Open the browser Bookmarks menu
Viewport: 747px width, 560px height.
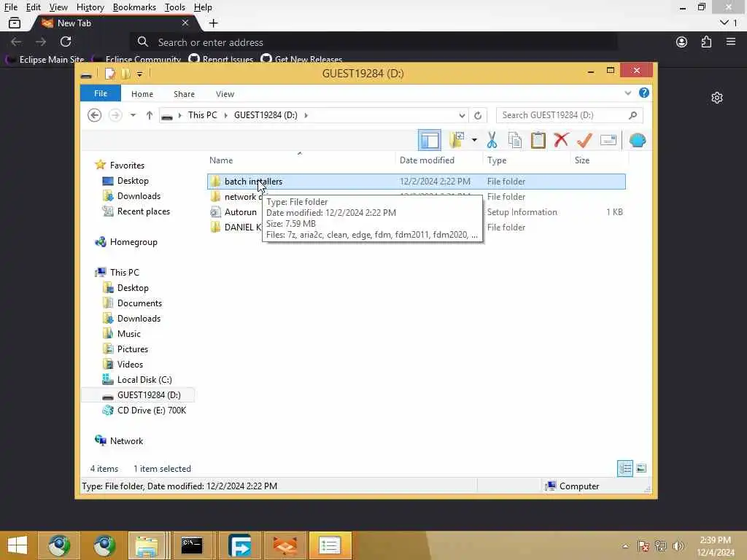coord(134,7)
